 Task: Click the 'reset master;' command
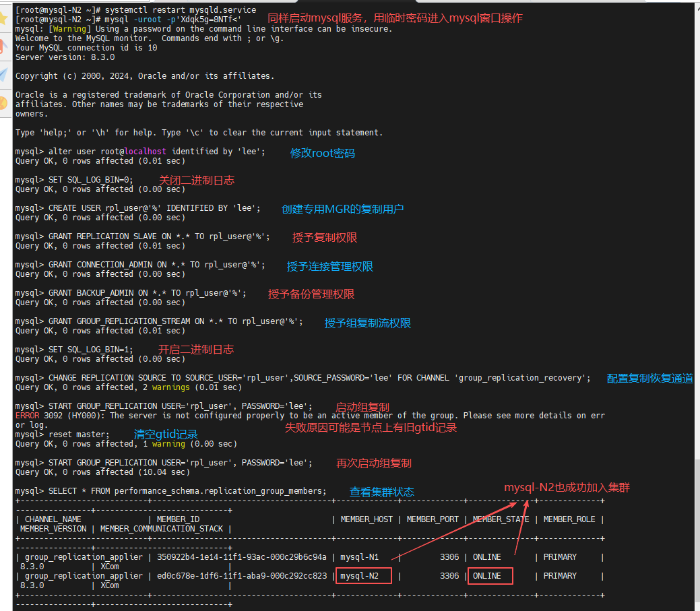pos(79,435)
